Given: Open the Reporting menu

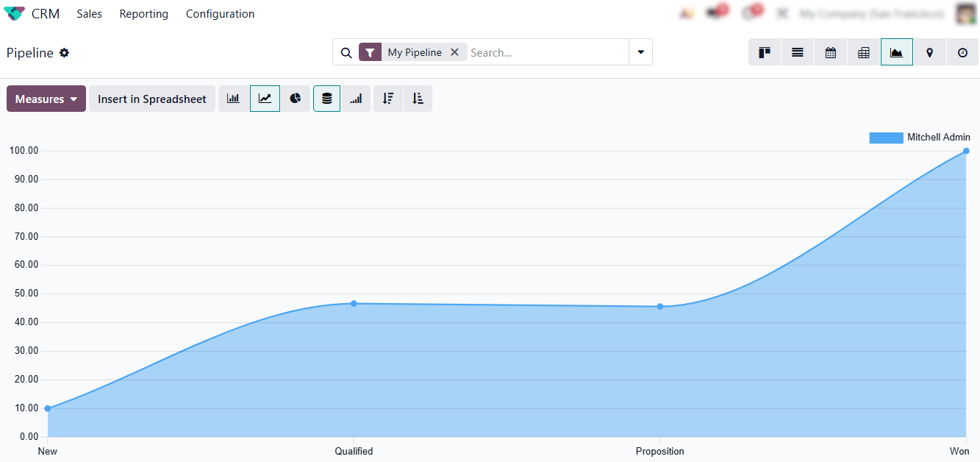Looking at the screenshot, I should point(143,14).
